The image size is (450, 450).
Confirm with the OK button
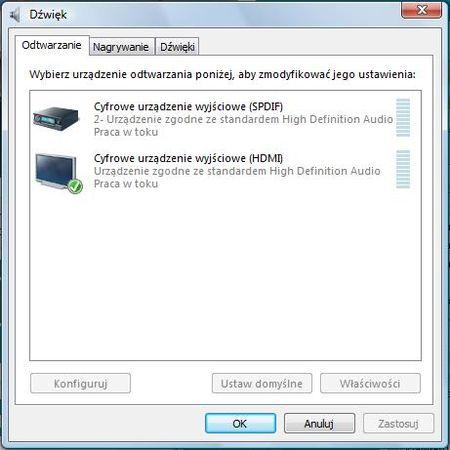[240, 424]
